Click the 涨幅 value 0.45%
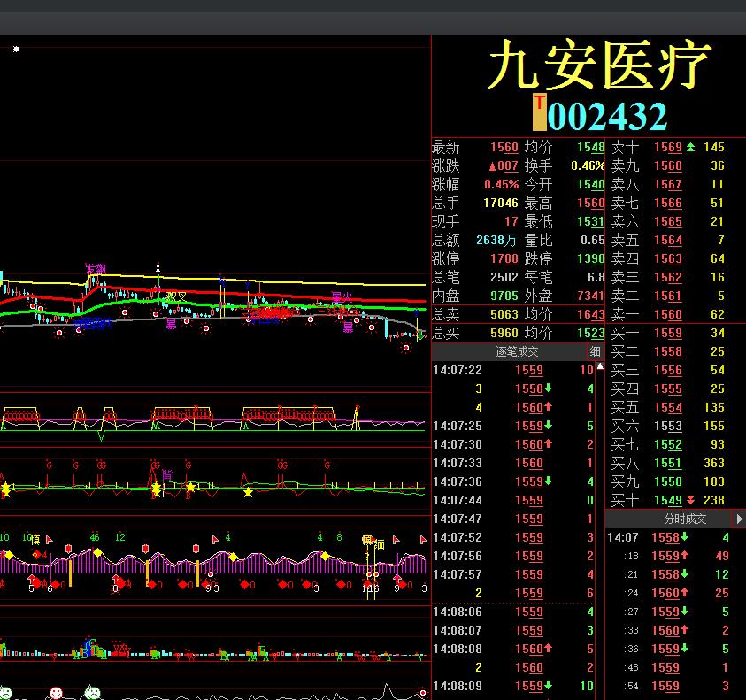The height and width of the screenshot is (700, 746). point(502,185)
